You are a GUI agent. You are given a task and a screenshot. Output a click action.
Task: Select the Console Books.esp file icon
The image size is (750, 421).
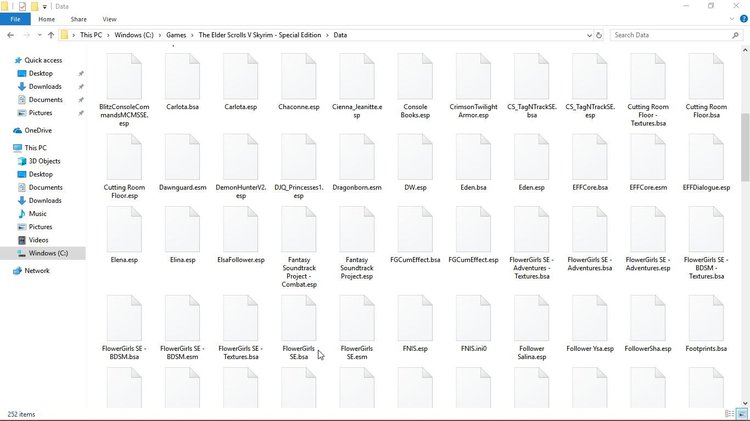tap(415, 77)
